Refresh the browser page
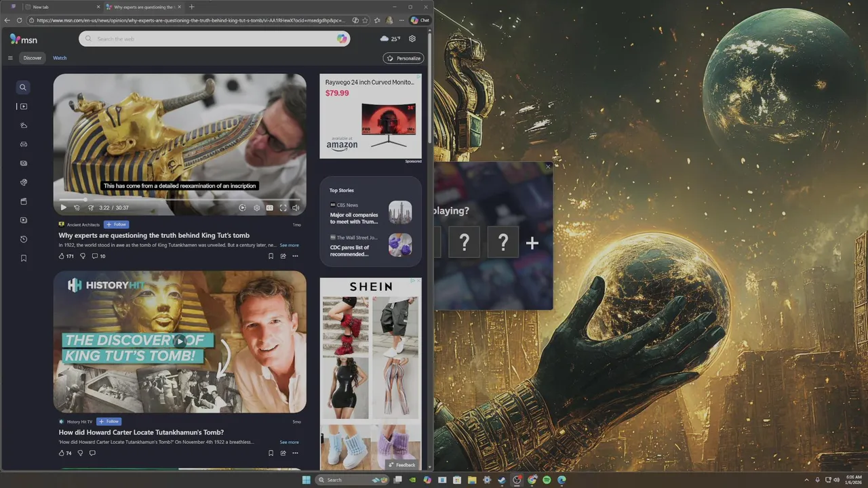Screen dimensions: 868x488 pyautogui.click(x=19, y=20)
